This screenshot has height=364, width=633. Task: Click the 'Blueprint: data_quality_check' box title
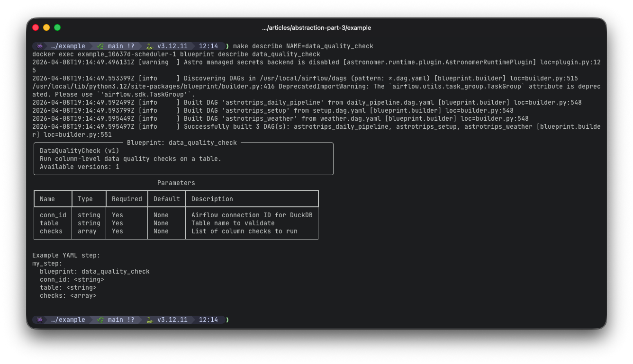coord(181,142)
